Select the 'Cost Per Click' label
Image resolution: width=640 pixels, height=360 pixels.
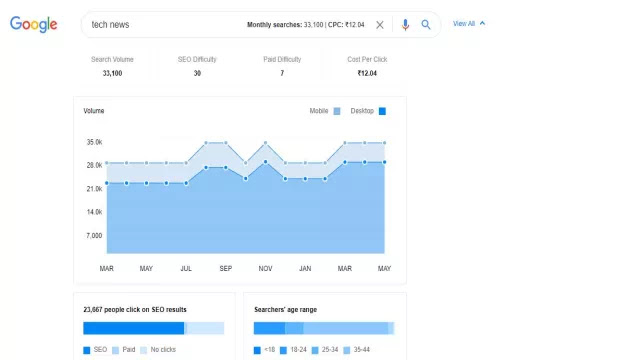point(367,60)
